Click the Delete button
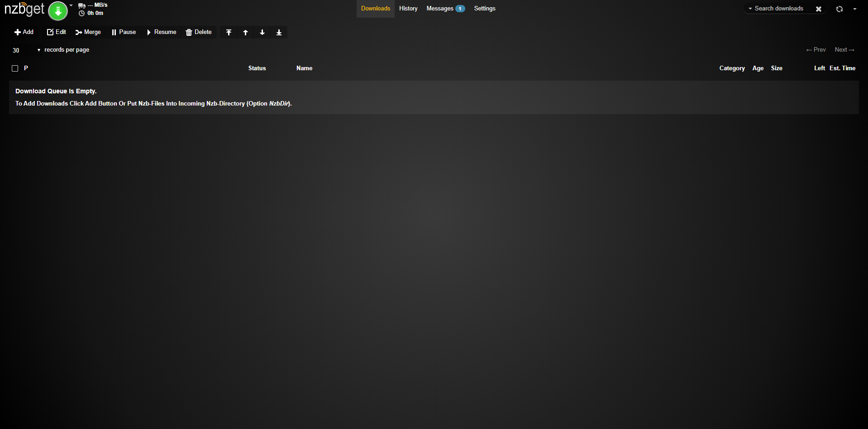 (x=199, y=32)
